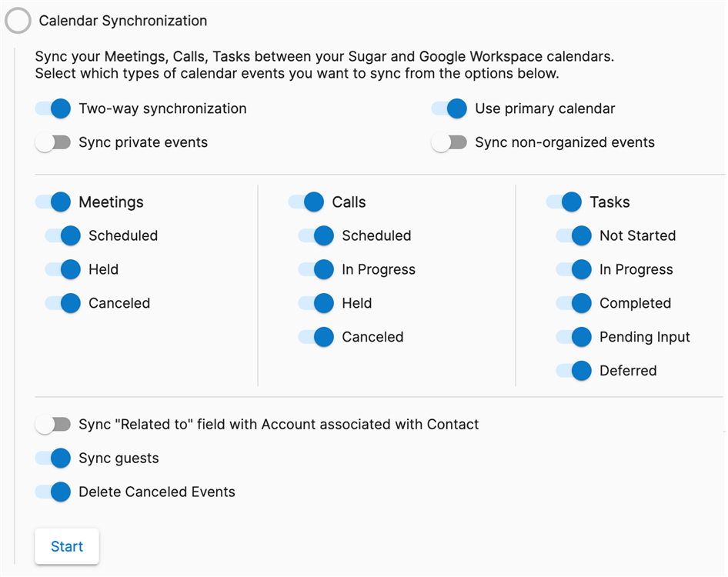Turn off Tasks Completed switch
The height and width of the screenshot is (577, 728).
click(574, 303)
